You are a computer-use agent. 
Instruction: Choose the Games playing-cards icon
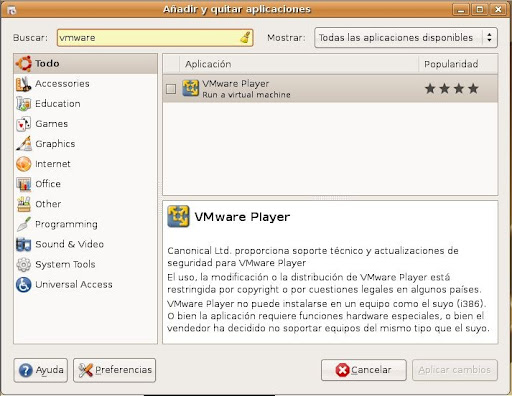click(23, 124)
